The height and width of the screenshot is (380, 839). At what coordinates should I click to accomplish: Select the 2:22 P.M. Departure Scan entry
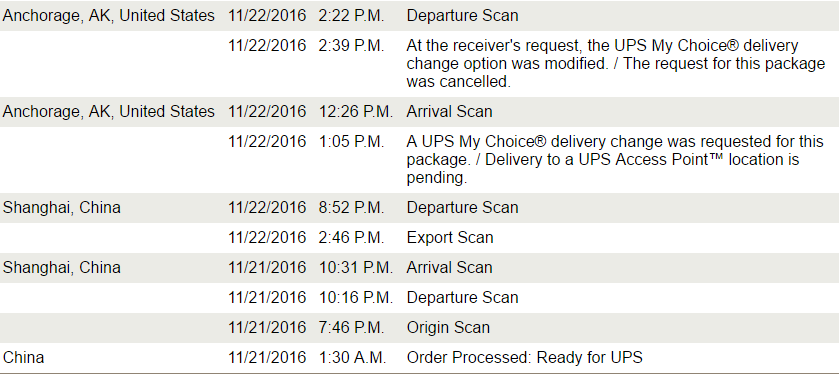462,16
